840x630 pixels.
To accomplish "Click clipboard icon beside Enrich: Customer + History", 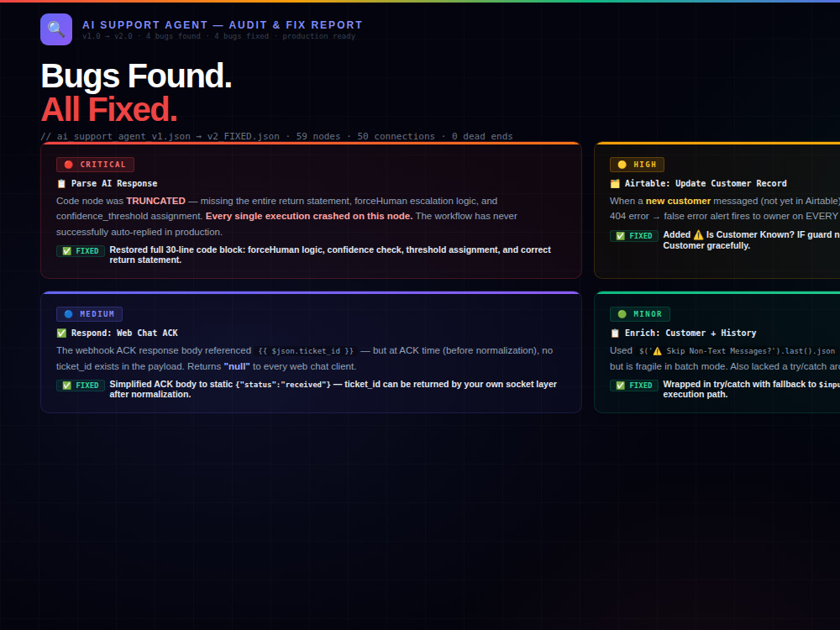I will pos(615,333).
